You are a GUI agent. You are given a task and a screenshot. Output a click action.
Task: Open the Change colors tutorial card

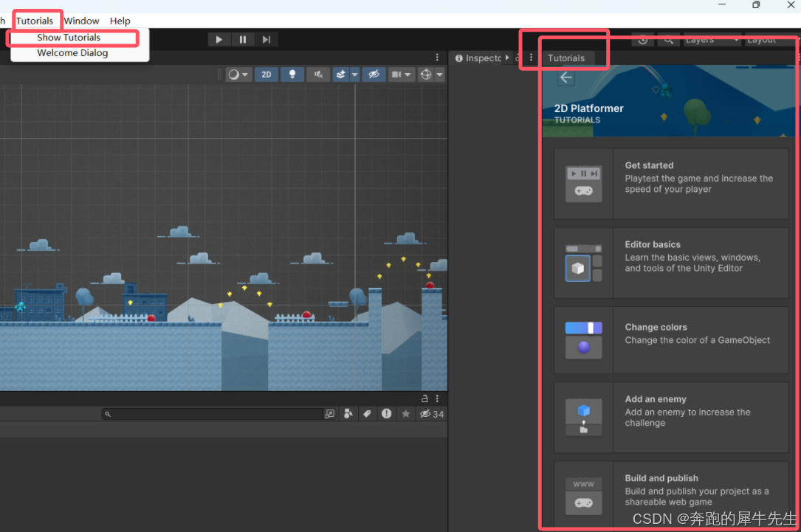pyautogui.click(x=671, y=340)
